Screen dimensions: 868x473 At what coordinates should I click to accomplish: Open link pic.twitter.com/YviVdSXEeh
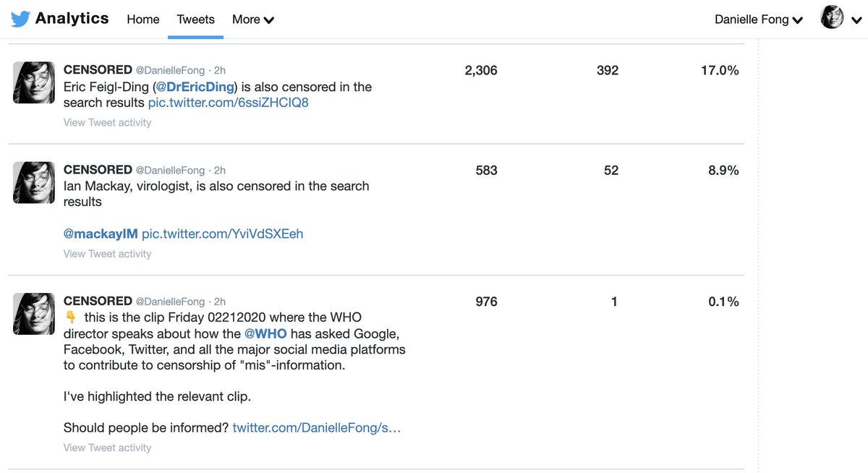(x=223, y=234)
